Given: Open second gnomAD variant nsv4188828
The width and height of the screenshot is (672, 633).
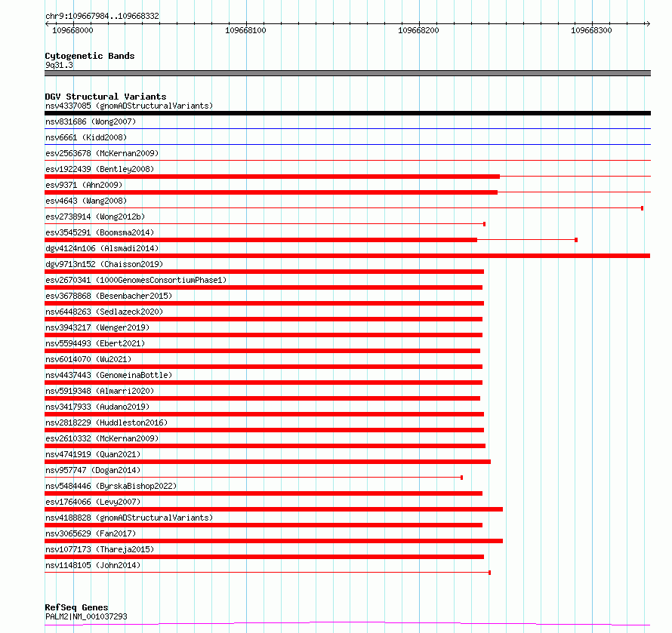Looking at the screenshot, I should coord(129,518).
